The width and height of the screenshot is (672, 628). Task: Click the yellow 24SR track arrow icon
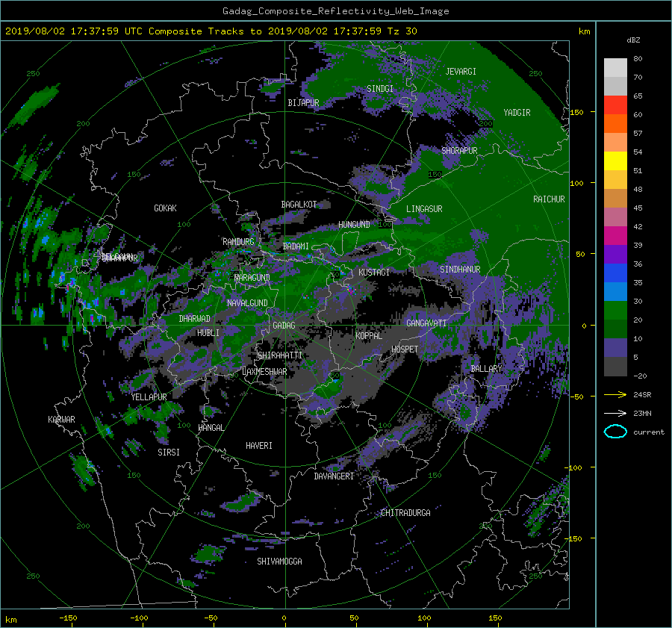615,394
